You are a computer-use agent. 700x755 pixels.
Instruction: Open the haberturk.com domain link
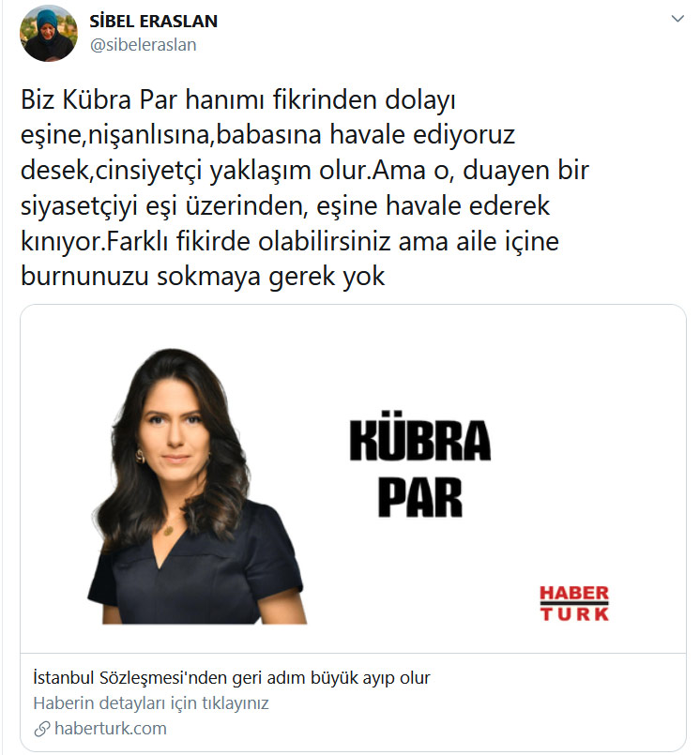111,729
